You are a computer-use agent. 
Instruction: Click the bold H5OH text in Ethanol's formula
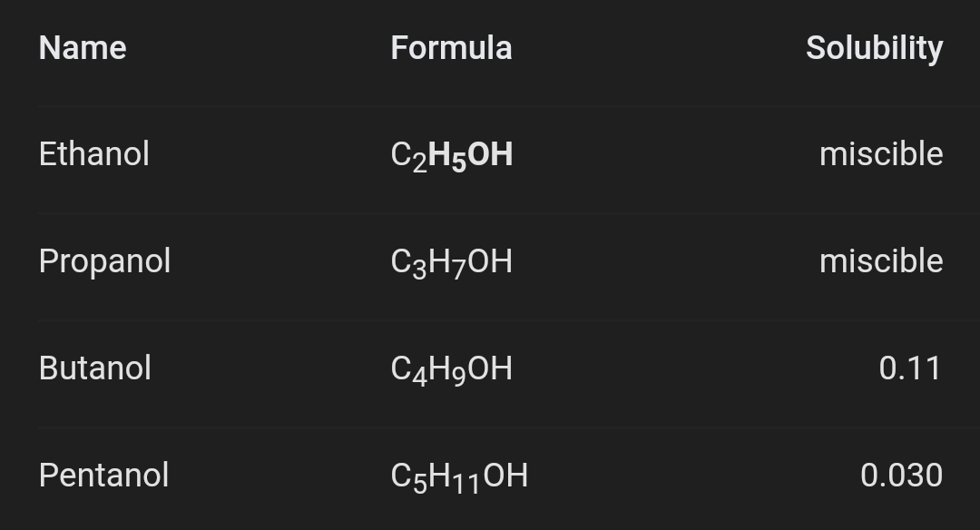coord(471,155)
